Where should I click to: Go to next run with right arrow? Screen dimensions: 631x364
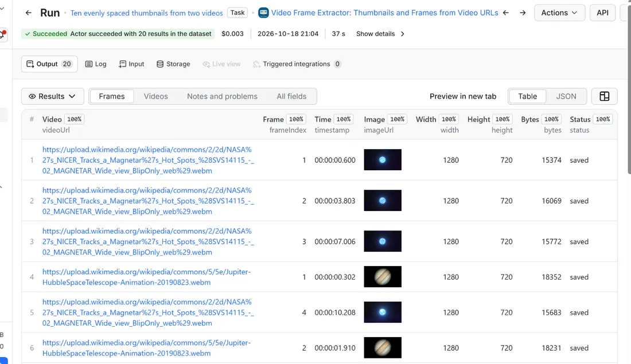[x=523, y=13]
